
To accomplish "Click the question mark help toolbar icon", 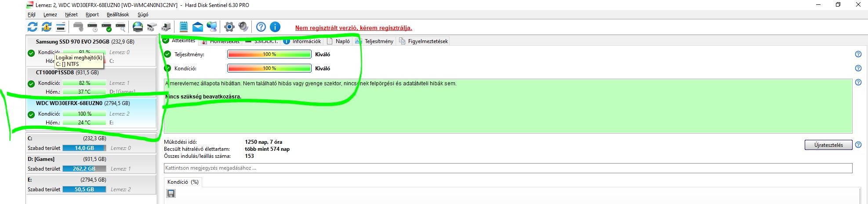I will (x=261, y=27).
